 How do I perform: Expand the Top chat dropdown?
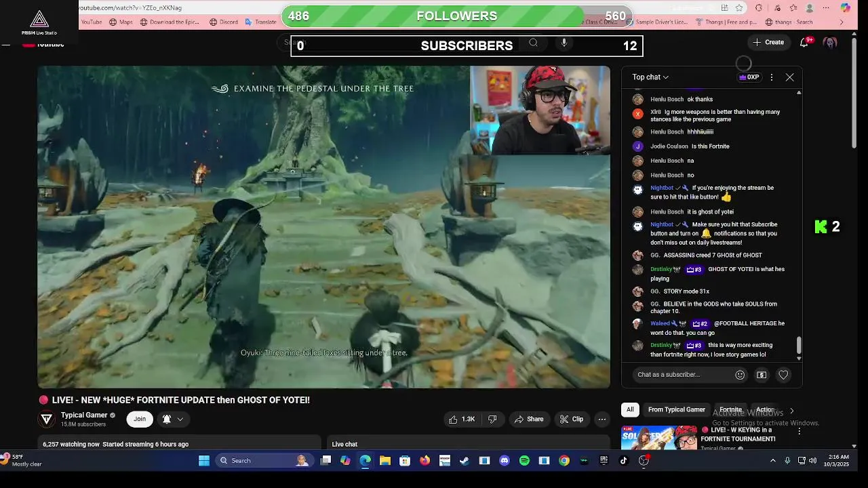[x=650, y=77]
